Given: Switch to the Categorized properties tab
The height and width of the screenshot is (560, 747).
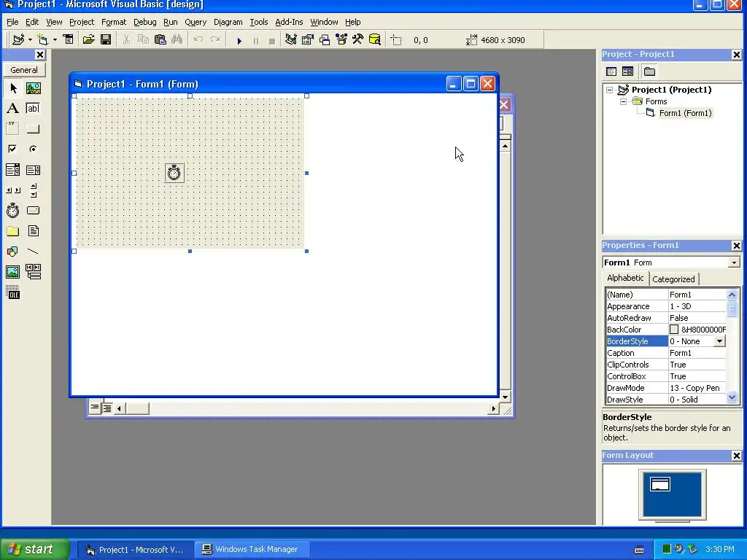Looking at the screenshot, I should [x=673, y=279].
